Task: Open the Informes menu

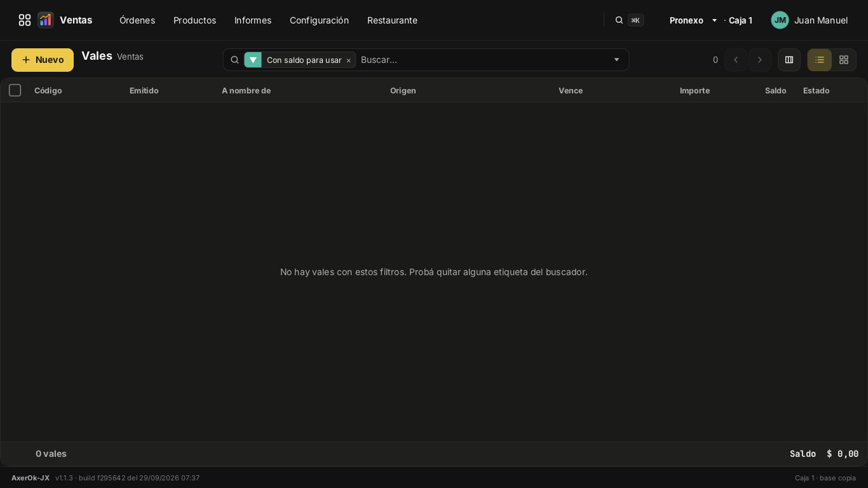Action: click(x=253, y=20)
